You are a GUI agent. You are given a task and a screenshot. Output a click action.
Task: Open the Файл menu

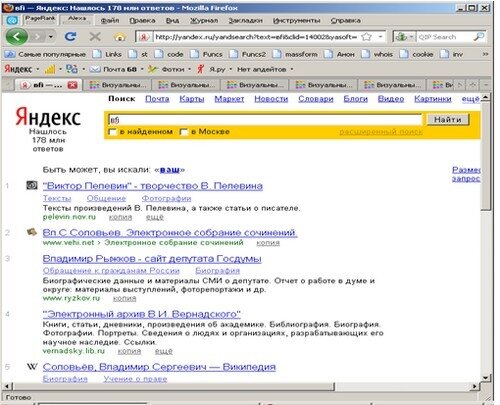coord(110,20)
